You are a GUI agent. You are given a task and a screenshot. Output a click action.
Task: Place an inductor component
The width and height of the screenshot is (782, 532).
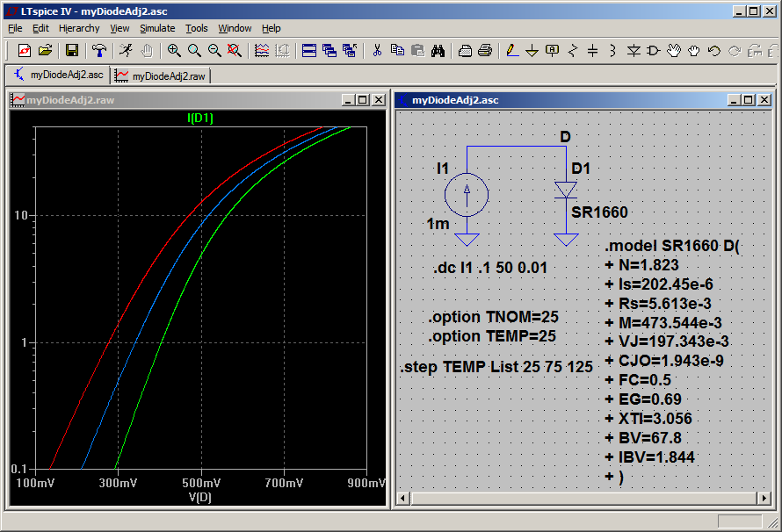pos(613,50)
